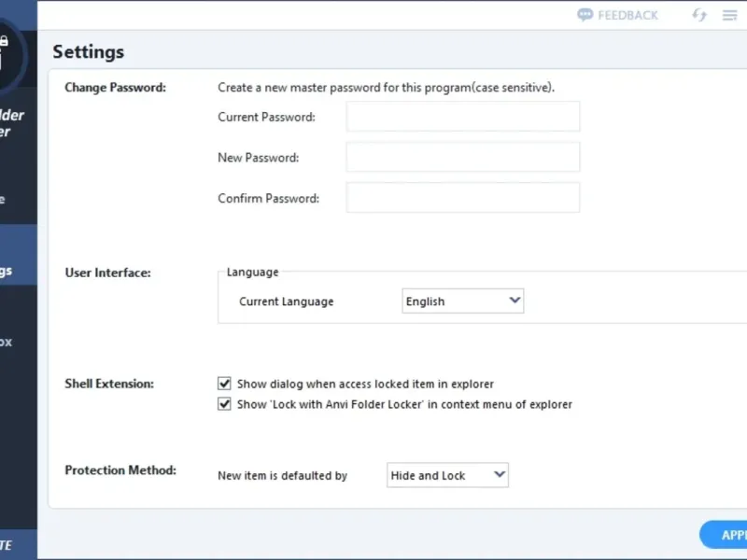Click the Settings page heading

pyautogui.click(x=88, y=51)
